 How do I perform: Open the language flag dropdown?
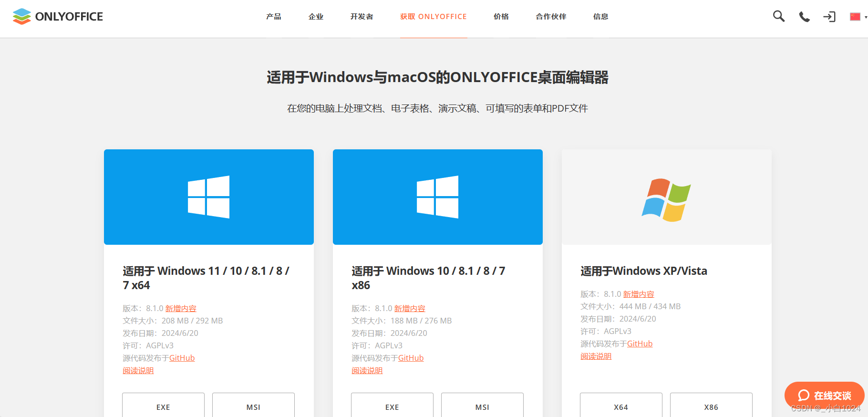(x=858, y=17)
